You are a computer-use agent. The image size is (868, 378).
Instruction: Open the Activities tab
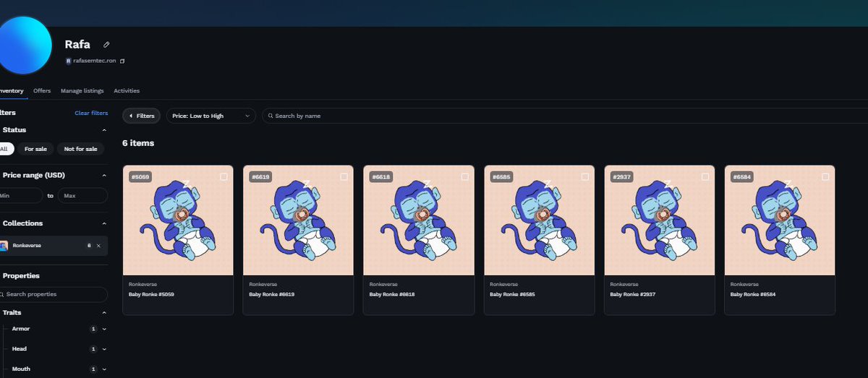(127, 91)
